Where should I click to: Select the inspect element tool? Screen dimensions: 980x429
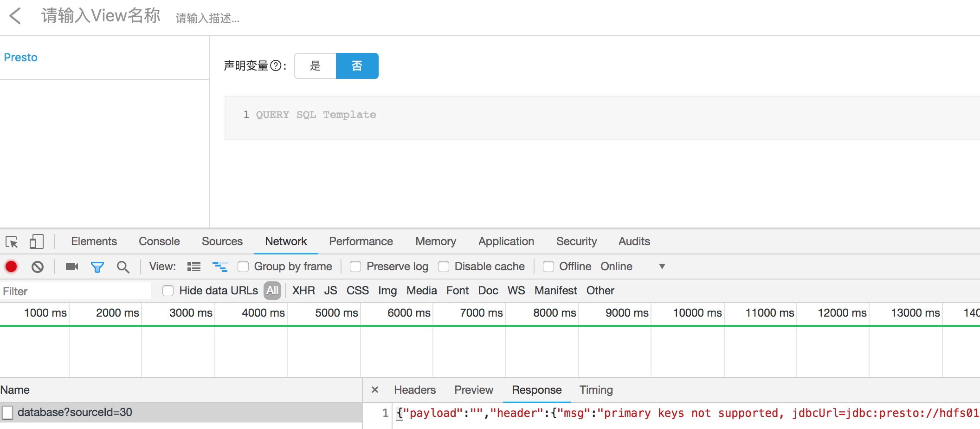pyautogui.click(x=11, y=241)
